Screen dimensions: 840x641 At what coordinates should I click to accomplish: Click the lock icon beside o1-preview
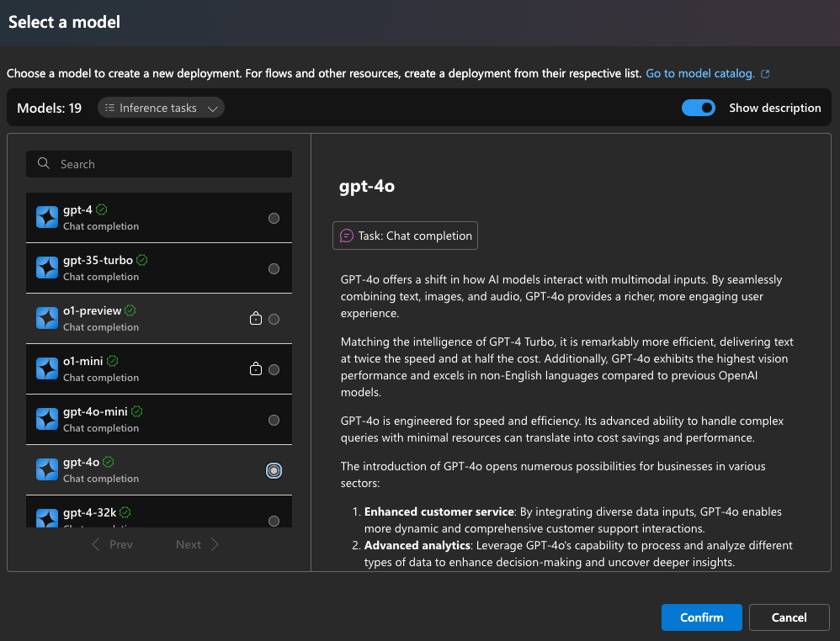coord(256,319)
